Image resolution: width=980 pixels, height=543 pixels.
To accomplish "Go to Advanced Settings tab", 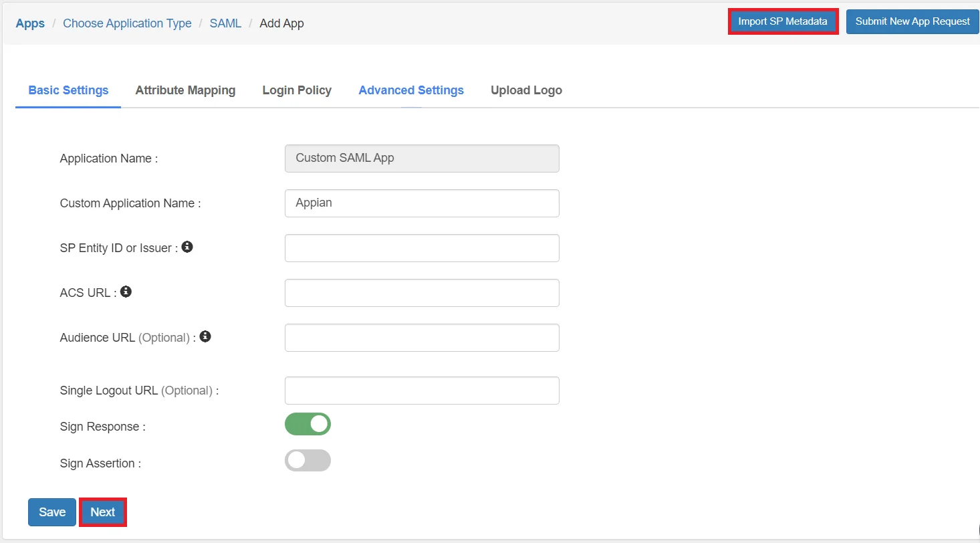I will 411,90.
